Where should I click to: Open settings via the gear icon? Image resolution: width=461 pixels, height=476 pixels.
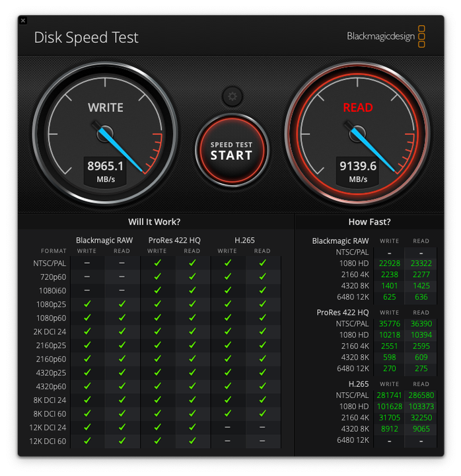click(232, 97)
